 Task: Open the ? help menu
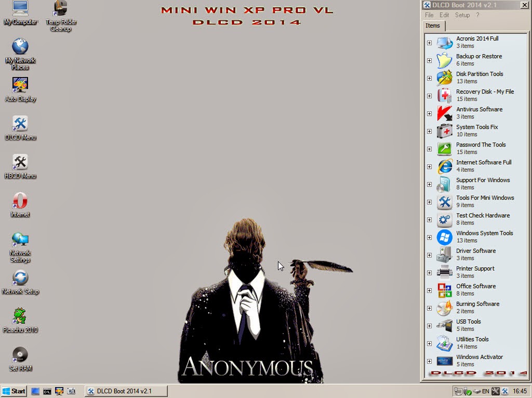(478, 15)
